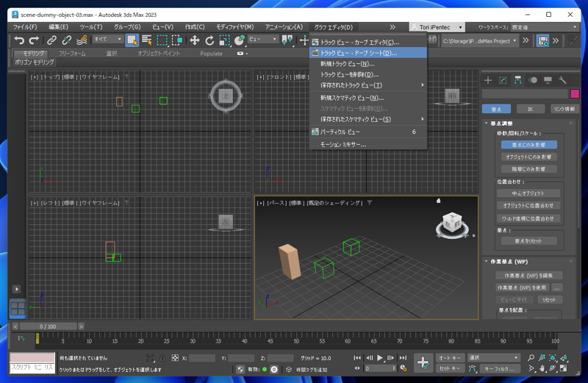This screenshot has width=588, height=383.
Task: Click the Undo arrow icon
Action: (19, 40)
